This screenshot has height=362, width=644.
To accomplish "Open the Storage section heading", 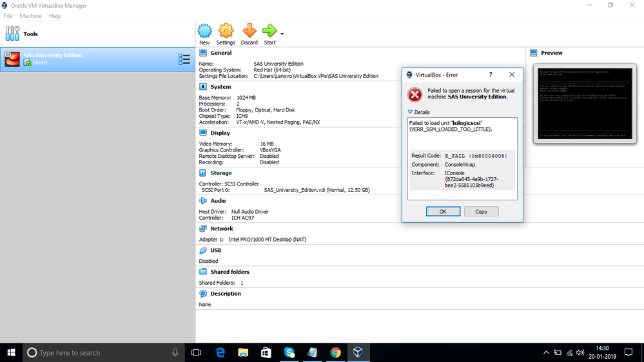I will click(221, 173).
